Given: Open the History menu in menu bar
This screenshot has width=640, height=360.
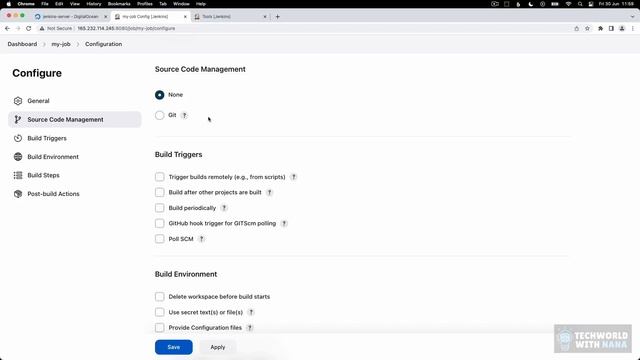Looking at the screenshot, I should tap(93, 4).
